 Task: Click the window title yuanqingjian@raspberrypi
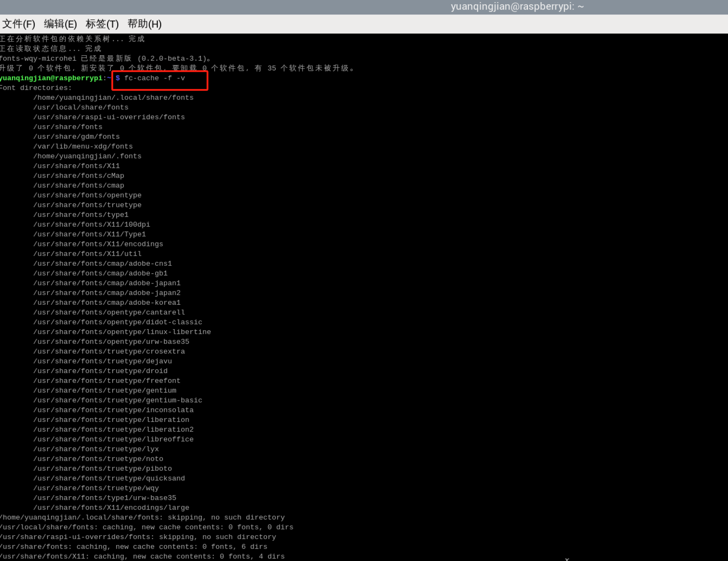pos(517,7)
